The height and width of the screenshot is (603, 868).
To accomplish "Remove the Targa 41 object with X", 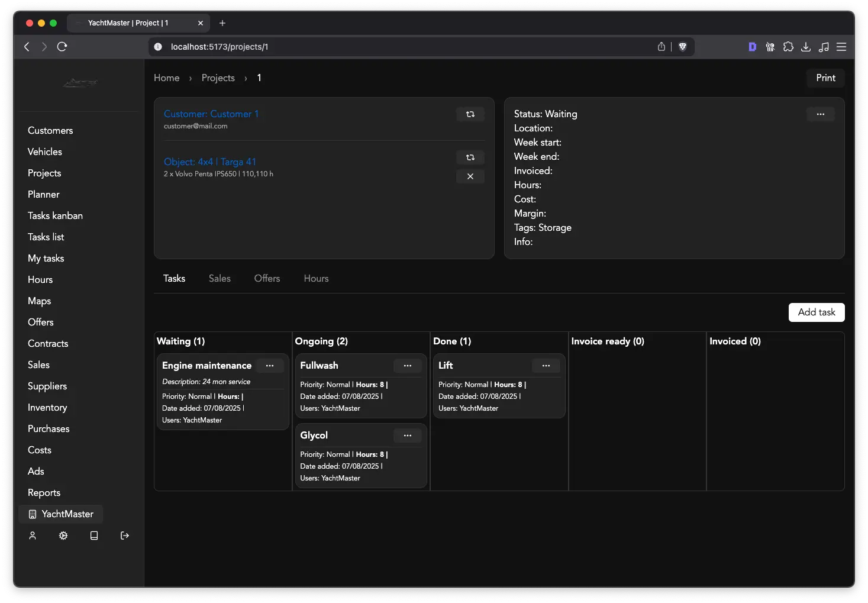I will [470, 176].
